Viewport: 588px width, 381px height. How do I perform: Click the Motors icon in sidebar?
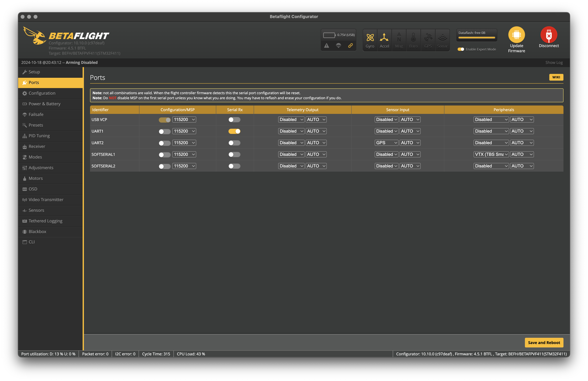pos(25,178)
